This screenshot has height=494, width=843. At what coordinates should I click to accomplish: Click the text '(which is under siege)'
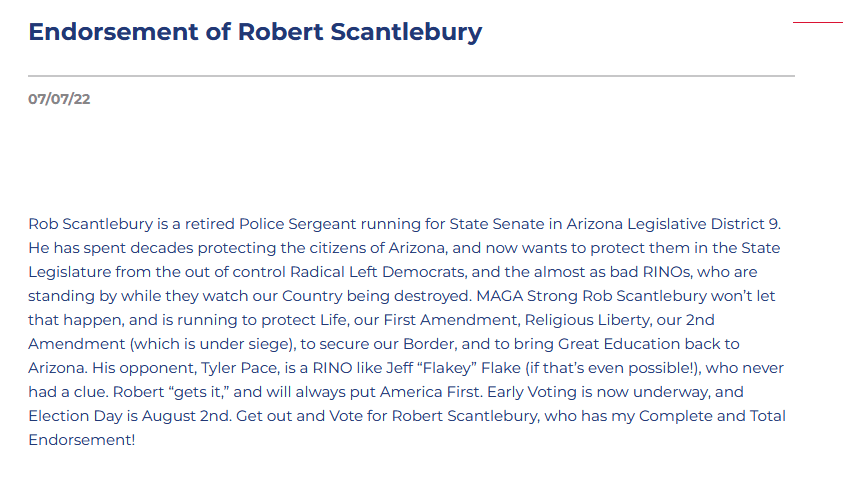click(212, 344)
